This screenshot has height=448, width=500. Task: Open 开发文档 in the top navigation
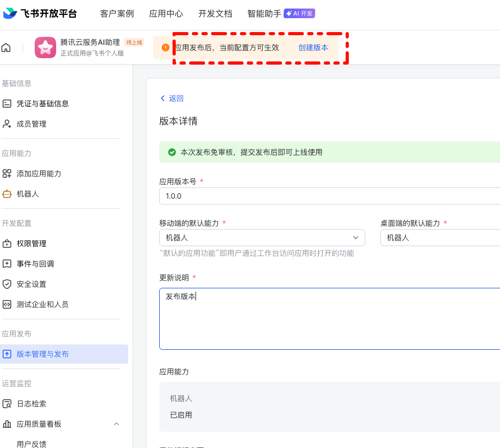click(x=215, y=13)
